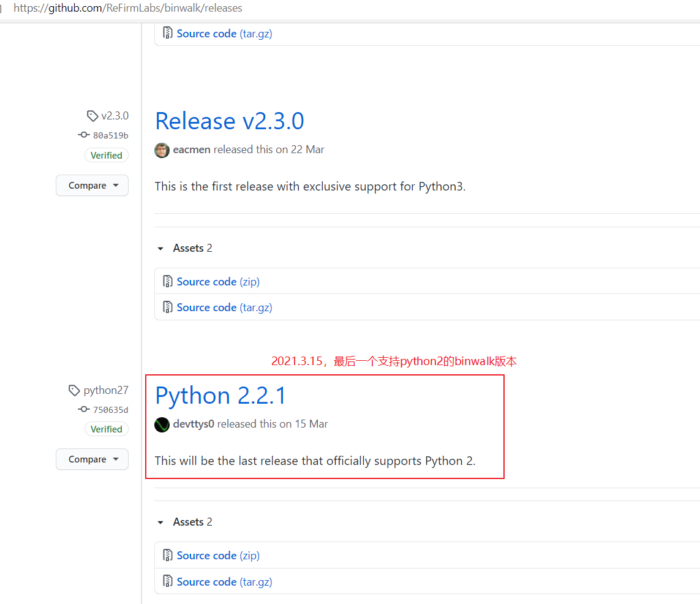Show Verified details for python27 release
Image resolution: width=700 pixels, height=604 pixels.
point(106,429)
